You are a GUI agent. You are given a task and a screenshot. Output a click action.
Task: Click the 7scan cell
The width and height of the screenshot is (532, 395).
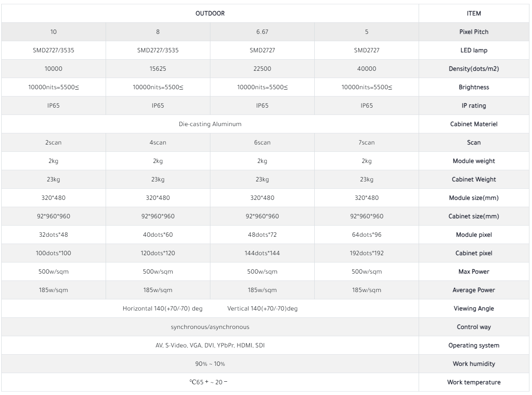click(x=366, y=142)
